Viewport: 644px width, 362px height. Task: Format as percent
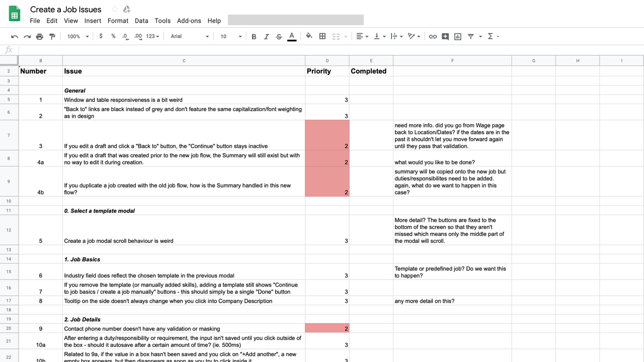point(113,36)
